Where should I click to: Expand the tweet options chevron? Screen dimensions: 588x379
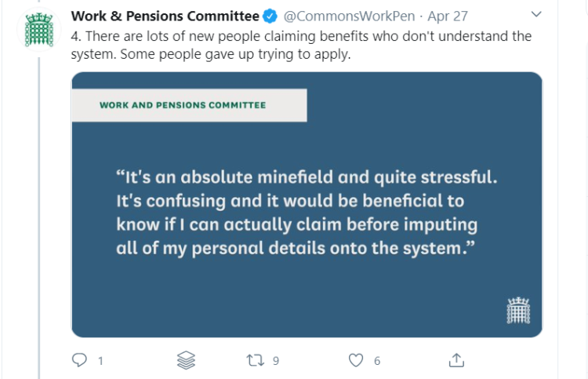pos(536,14)
